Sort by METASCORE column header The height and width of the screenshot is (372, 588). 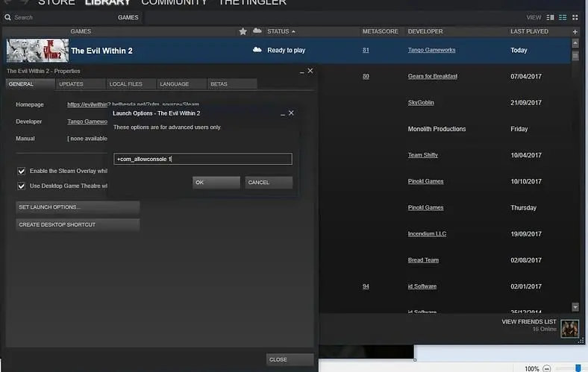pyautogui.click(x=381, y=31)
